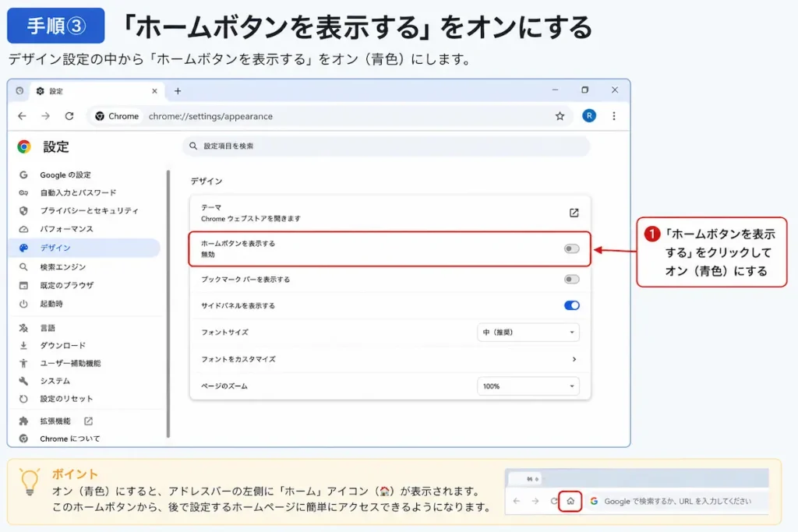The height and width of the screenshot is (532, 798).
Task: Click the palette icon beside デザイン
Action: coord(23,248)
